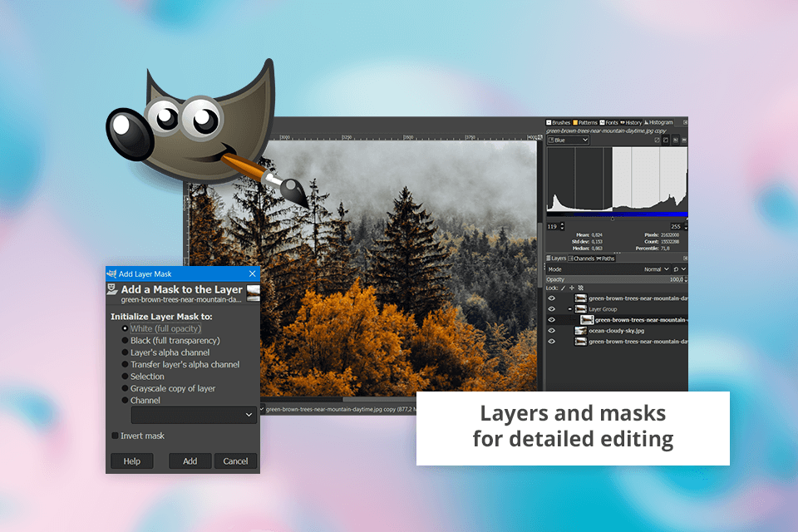Click the Add button in dialog
This screenshot has width=798, height=532.
190,461
